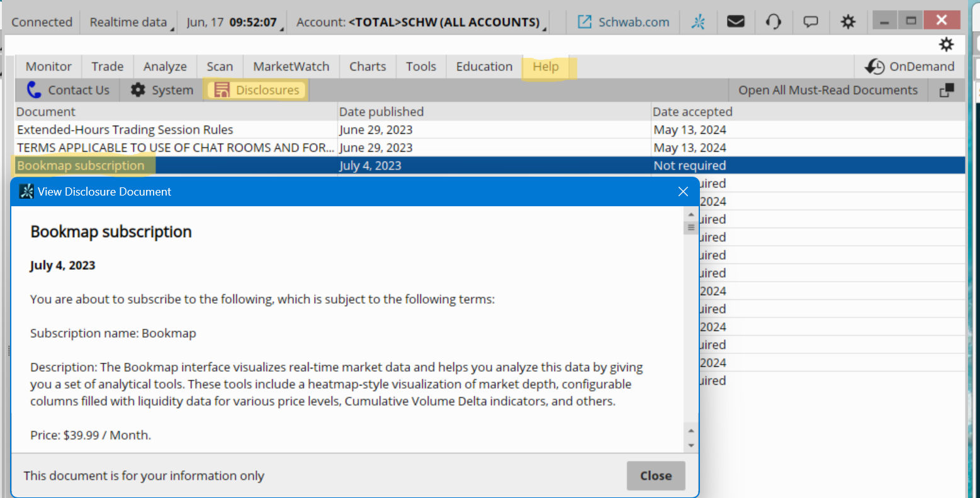Click the thinkorswim asterisk logo icon
The image size is (980, 498).
698,22
